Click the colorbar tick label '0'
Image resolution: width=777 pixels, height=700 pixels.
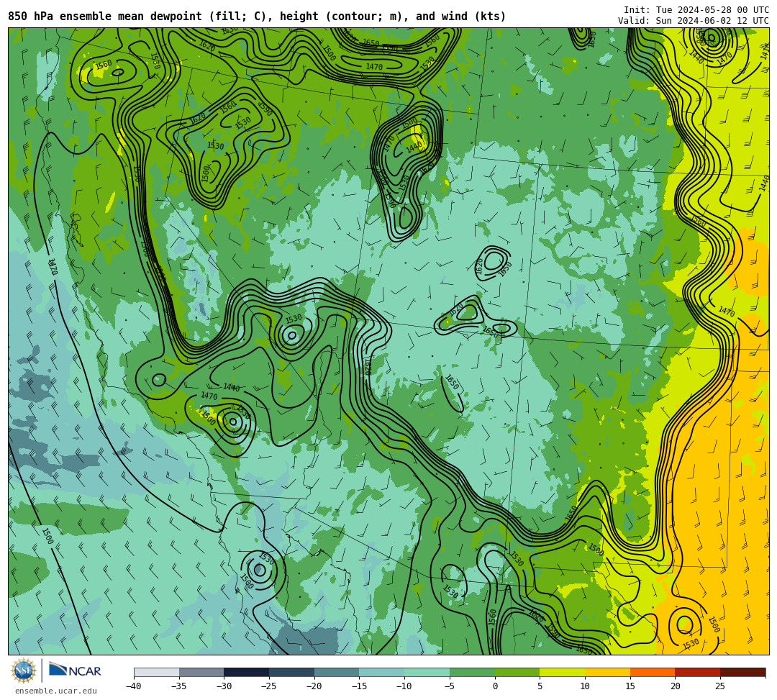pos(494,686)
